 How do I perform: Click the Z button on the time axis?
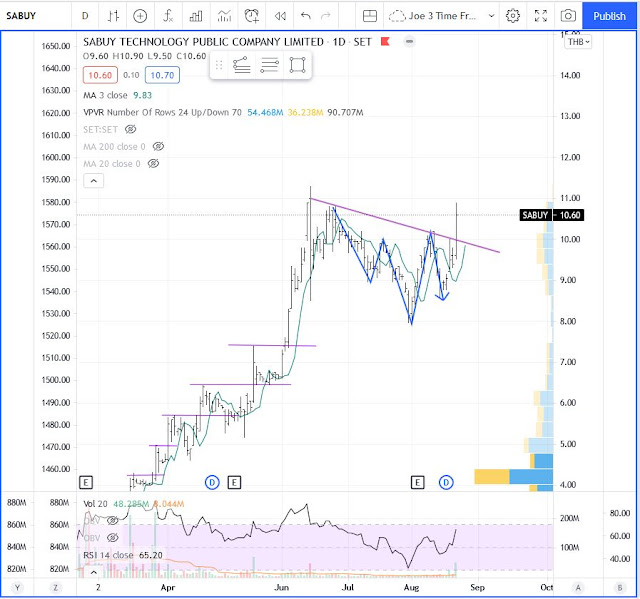pyautogui.click(x=55, y=588)
